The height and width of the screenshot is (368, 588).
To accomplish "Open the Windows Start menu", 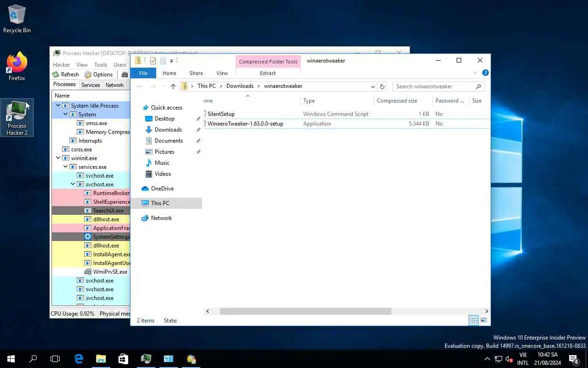I will point(11,359).
